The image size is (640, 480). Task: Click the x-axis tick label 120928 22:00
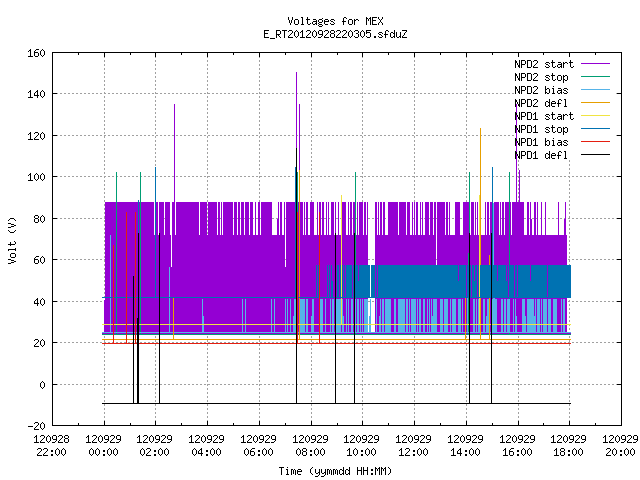(x=51, y=446)
